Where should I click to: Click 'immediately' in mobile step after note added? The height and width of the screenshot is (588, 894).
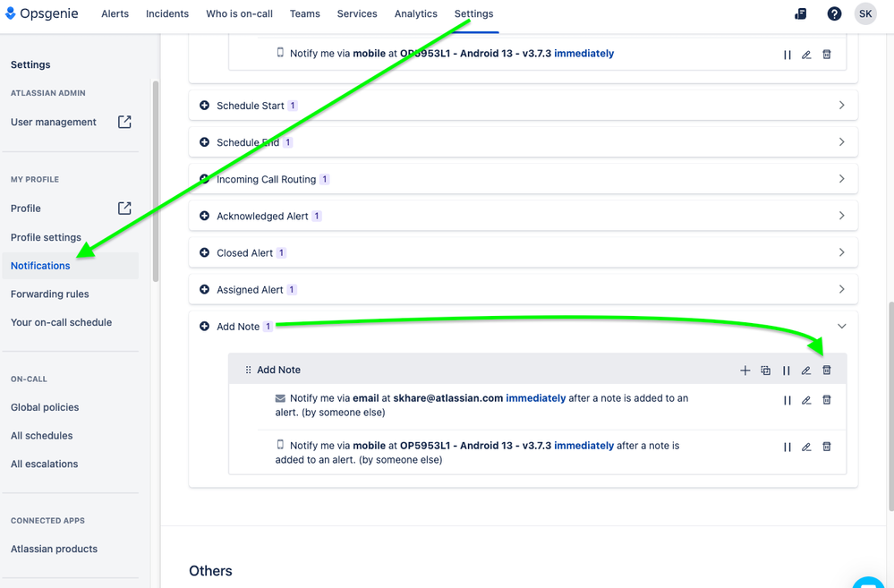583,446
